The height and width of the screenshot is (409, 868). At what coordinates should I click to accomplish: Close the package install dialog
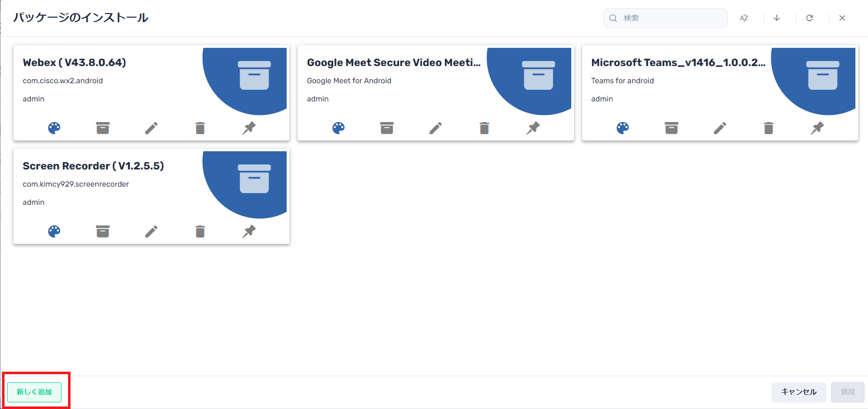[x=842, y=18]
